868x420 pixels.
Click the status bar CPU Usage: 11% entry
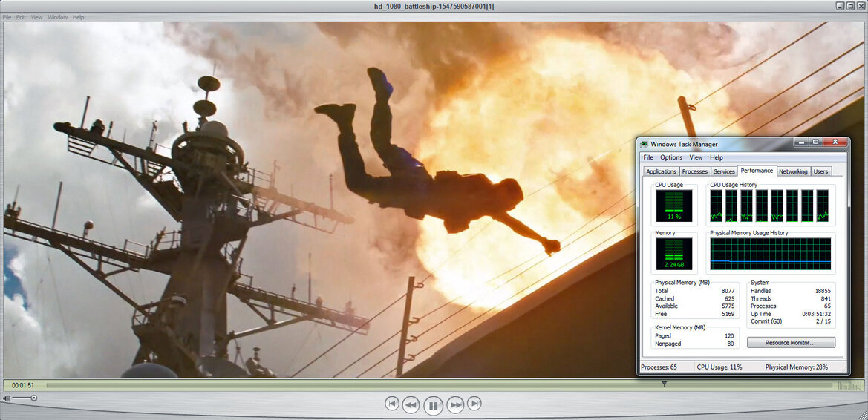719,367
